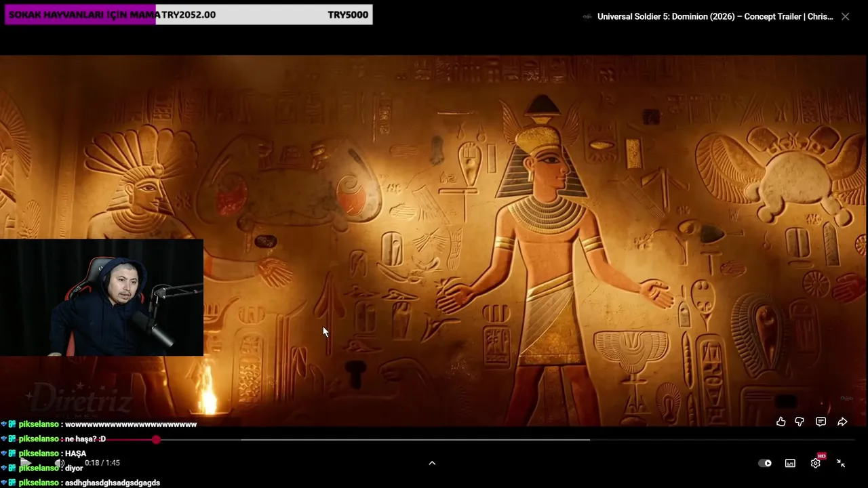The image size is (868, 488).
Task: Exit fullscreen mode
Action: click(x=841, y=463)
